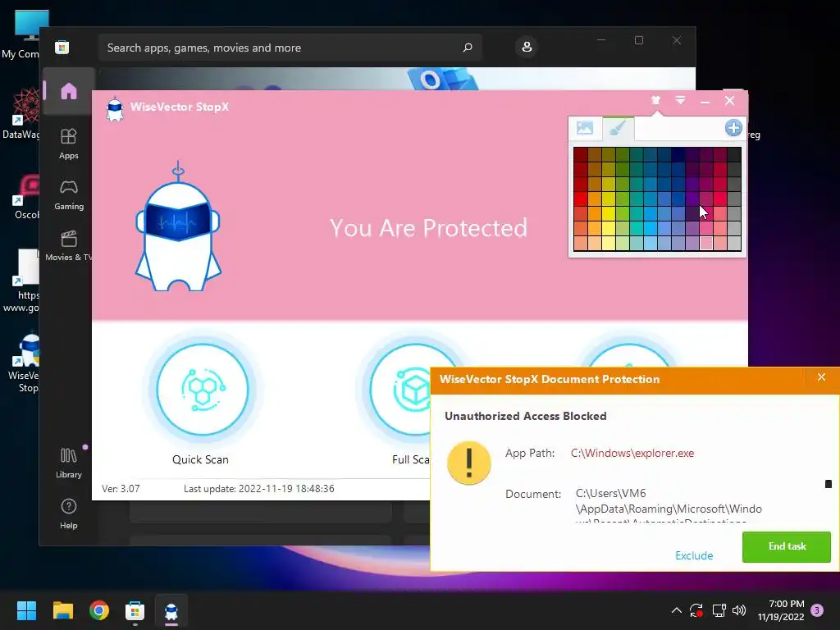Open Movies & TV in Store sidebar

tap(69, 245)
